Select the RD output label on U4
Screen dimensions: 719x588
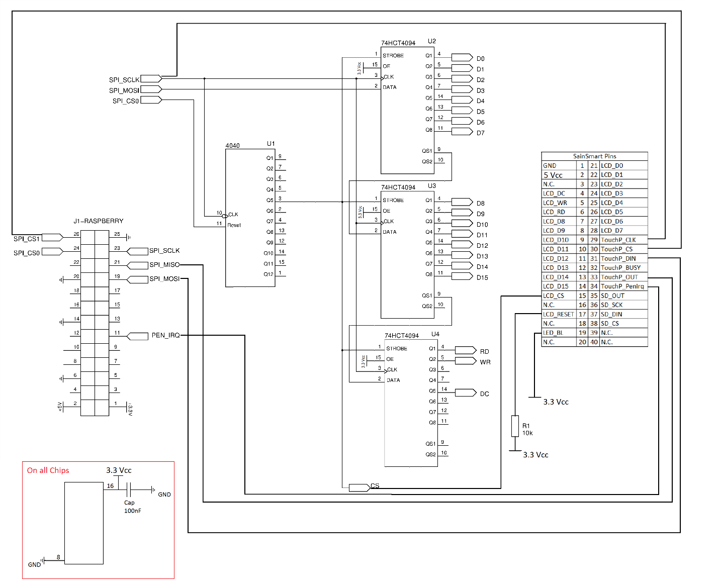coord(484,352)
